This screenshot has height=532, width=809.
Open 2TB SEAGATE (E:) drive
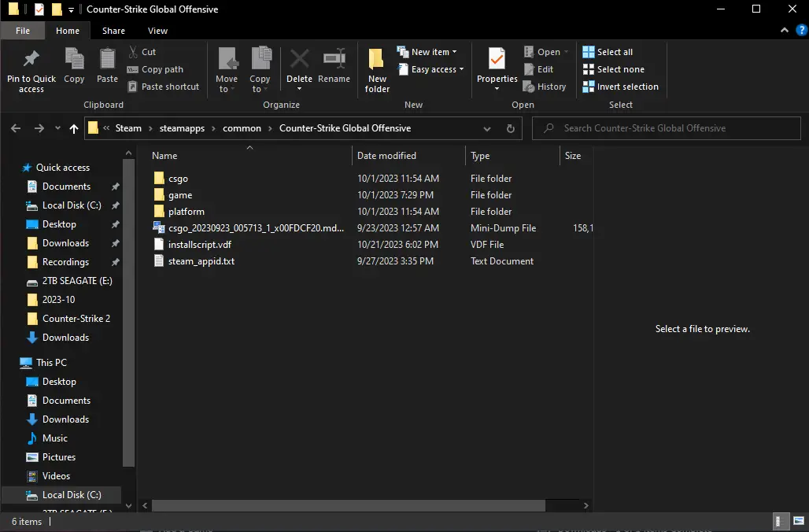tap(77, 281)
